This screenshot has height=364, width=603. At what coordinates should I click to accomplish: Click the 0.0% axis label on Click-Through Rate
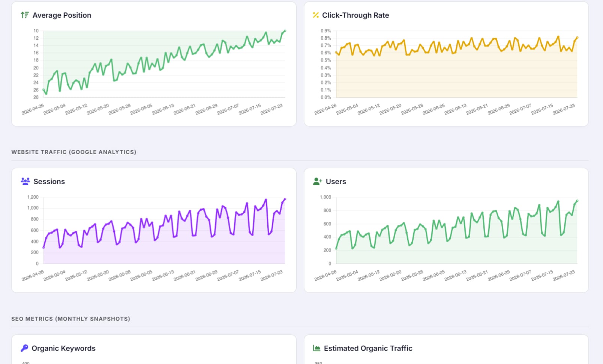pos(326,97)
